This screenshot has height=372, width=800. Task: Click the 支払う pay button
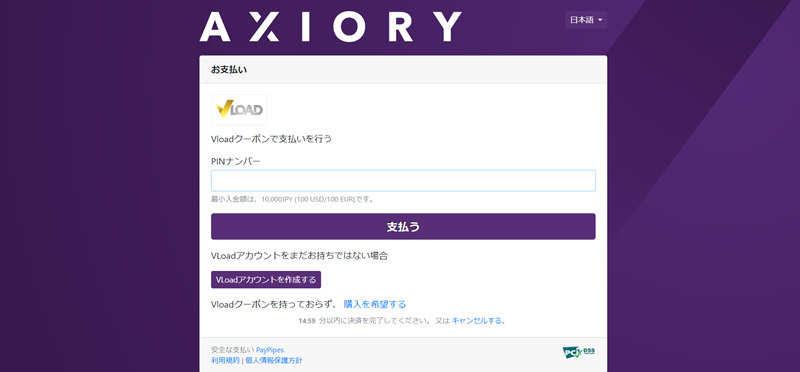(403, 227)
